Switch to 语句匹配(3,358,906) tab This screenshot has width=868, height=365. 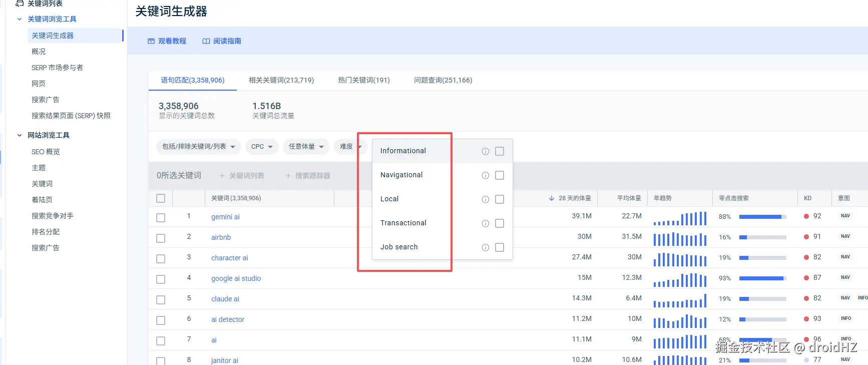tap(193, 80)
